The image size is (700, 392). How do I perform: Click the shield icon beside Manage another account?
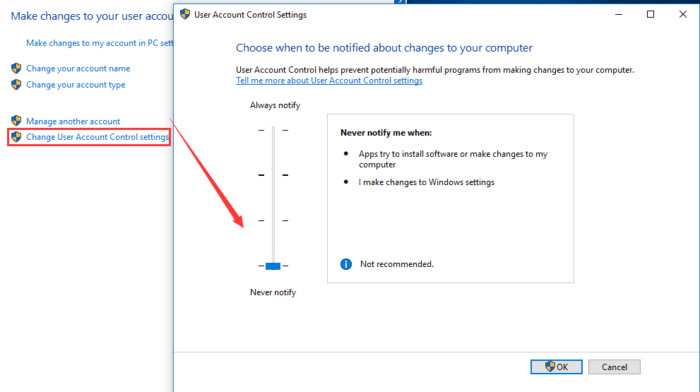pos(17,121)
